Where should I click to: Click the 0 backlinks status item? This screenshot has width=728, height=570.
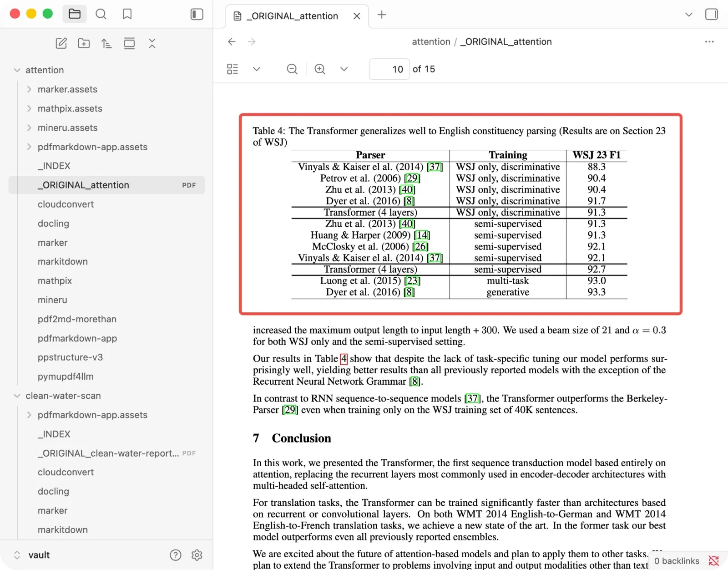[x=677, y=561]
